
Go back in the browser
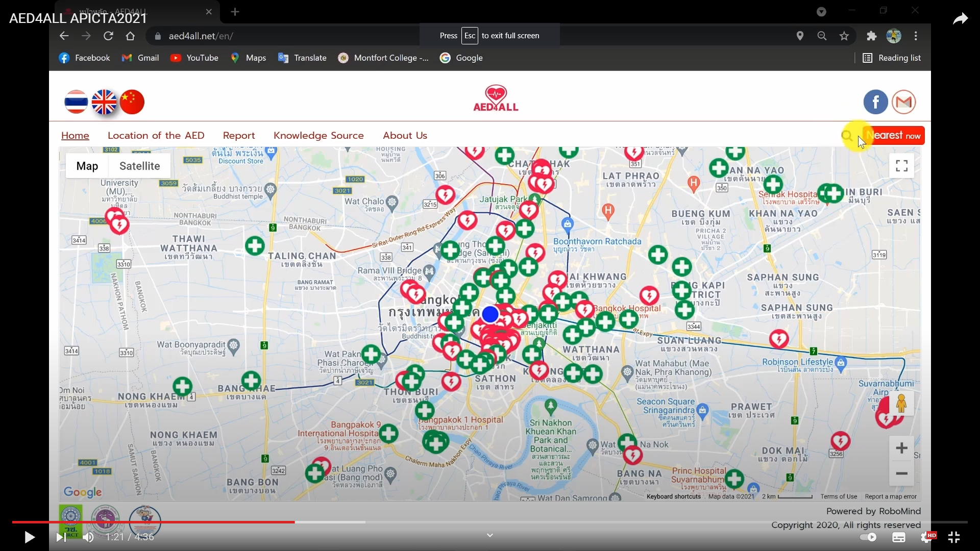[64, 36]
